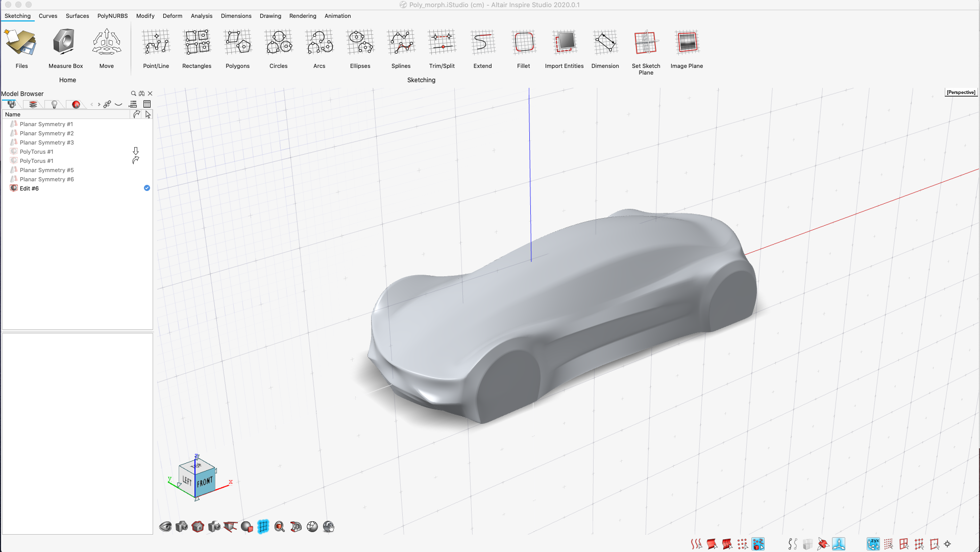Activate the Dimension tool

click(x=605, y=49)
